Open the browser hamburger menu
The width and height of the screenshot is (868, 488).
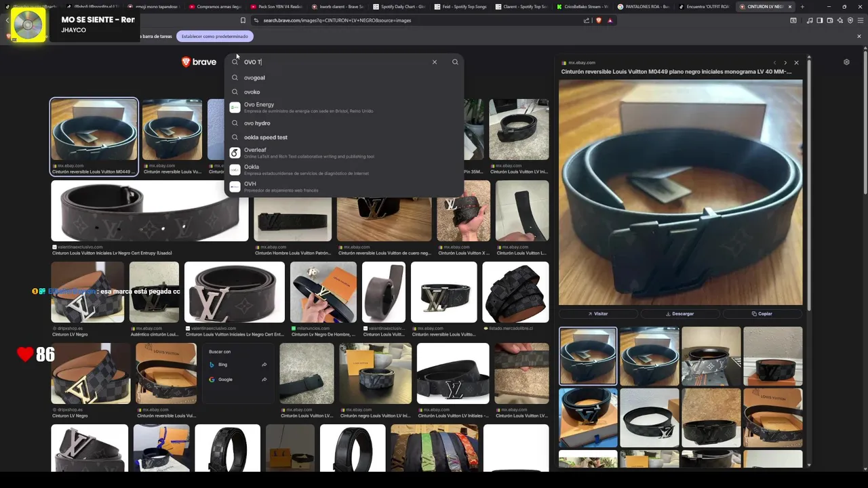tap(861, 20)
